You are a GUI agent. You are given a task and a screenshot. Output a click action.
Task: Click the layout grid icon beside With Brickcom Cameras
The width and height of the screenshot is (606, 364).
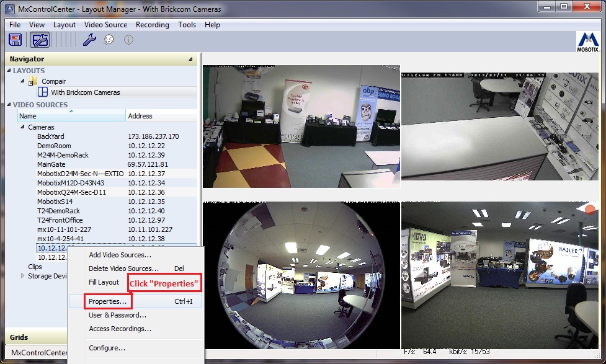pos(43,92)
